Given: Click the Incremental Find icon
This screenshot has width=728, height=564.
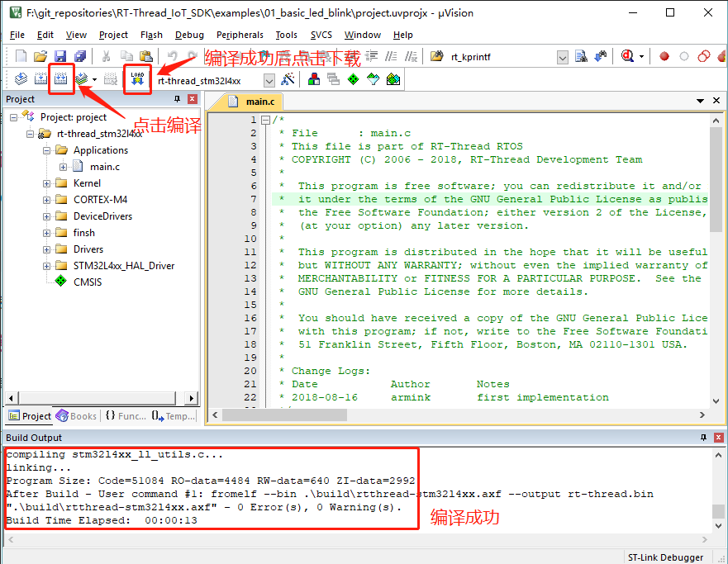Looking at the screenshot, I should click(601, 57).
